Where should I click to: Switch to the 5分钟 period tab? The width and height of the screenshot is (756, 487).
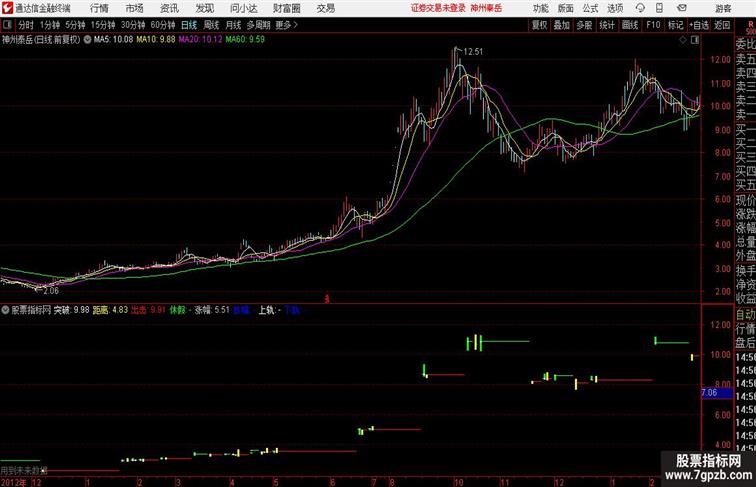pos(75,25)
